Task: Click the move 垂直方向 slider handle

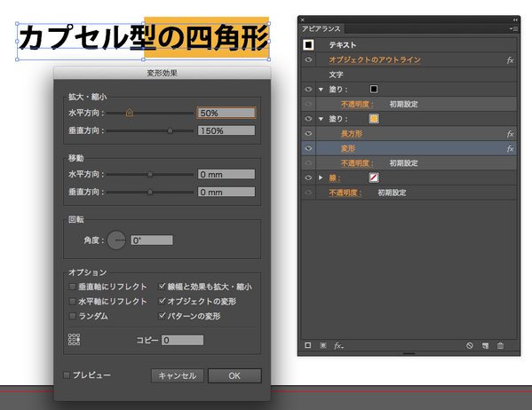Action: [x=150, y=192]
